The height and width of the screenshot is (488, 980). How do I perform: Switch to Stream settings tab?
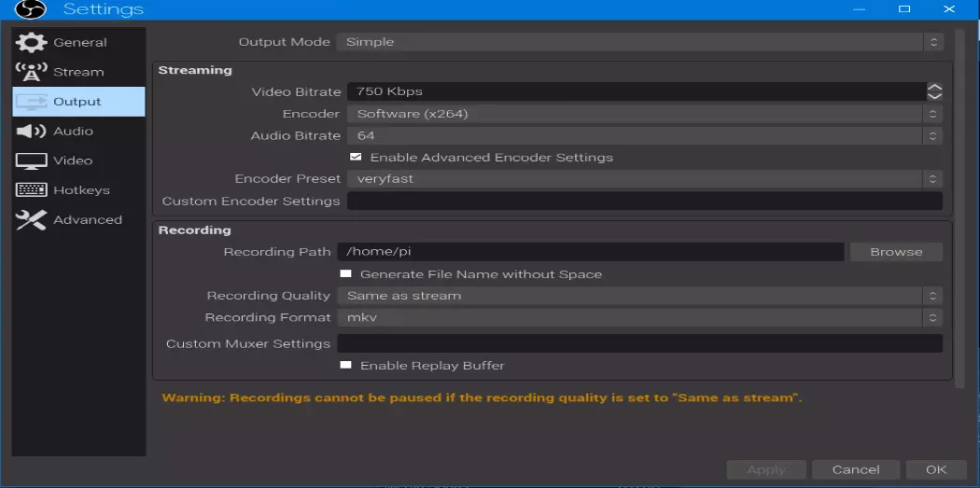[78, 72]
